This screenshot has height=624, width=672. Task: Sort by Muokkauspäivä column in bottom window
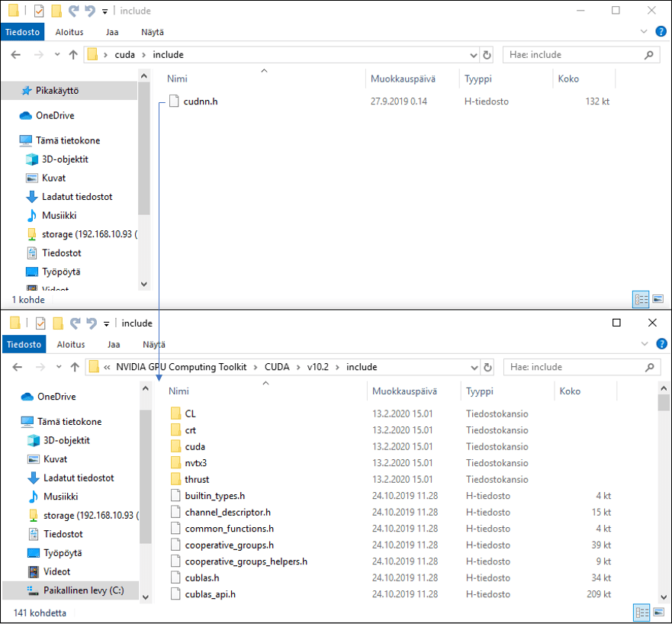click(x=404, y=391)
